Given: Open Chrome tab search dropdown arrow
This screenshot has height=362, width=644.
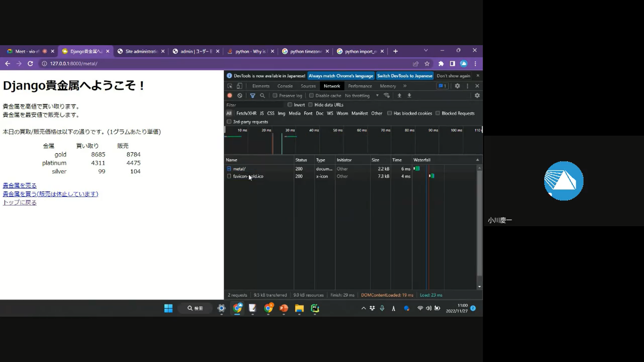Looking at the screenshot, I should pos(426,51).
